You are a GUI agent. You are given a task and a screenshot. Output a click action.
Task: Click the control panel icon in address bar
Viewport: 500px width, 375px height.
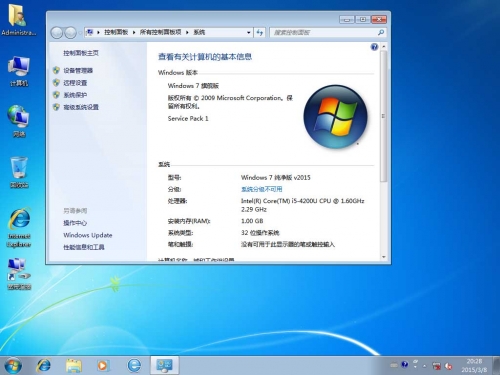89,32
